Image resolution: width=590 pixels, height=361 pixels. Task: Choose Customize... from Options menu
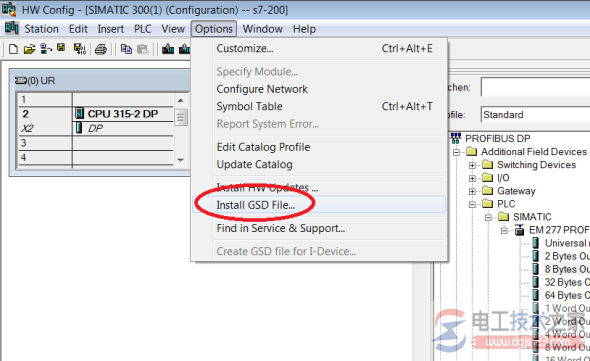[319, 49]
